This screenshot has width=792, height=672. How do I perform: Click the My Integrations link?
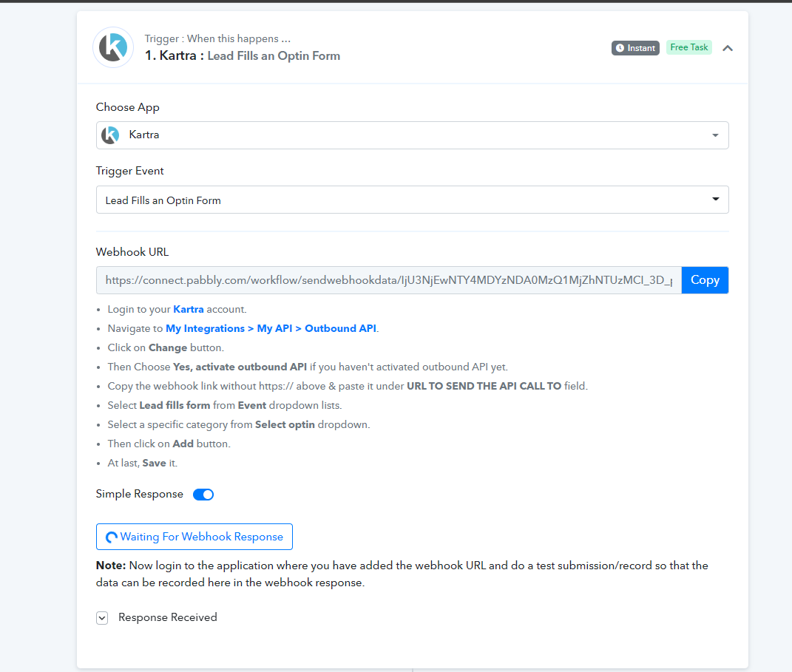tap(205, 328)
